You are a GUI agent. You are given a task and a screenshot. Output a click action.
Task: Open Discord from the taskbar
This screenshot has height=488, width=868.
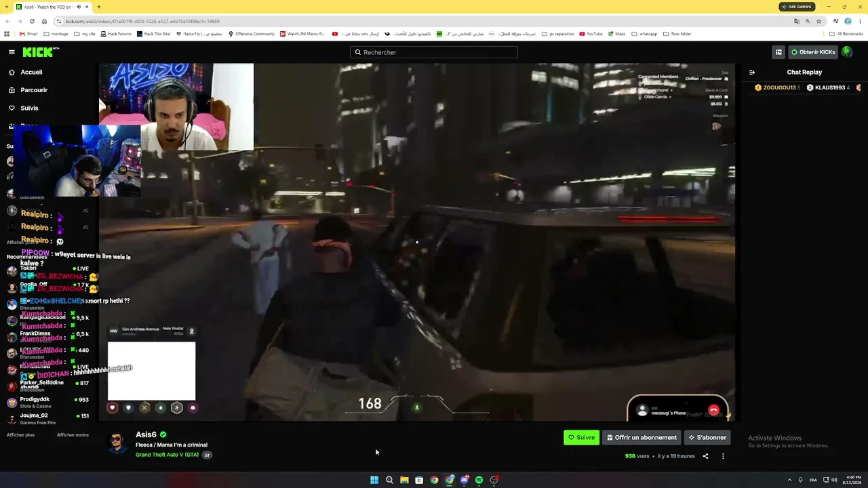click(x=464, y=480)
